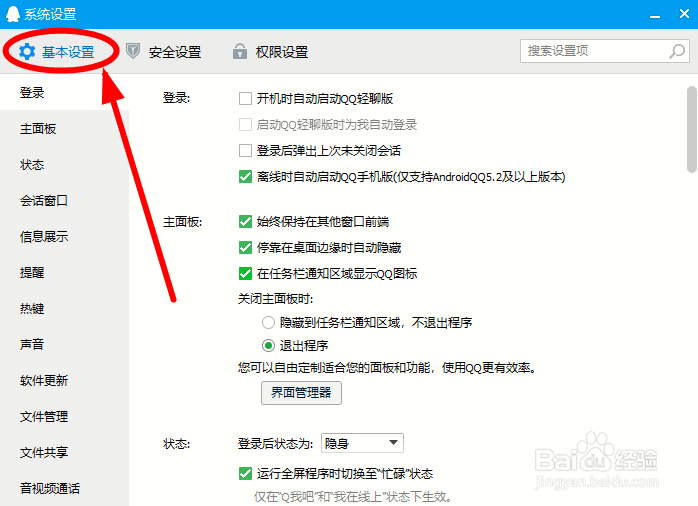
Task: Select the 退出程序 radio button
Action: (x=268, y=345)
